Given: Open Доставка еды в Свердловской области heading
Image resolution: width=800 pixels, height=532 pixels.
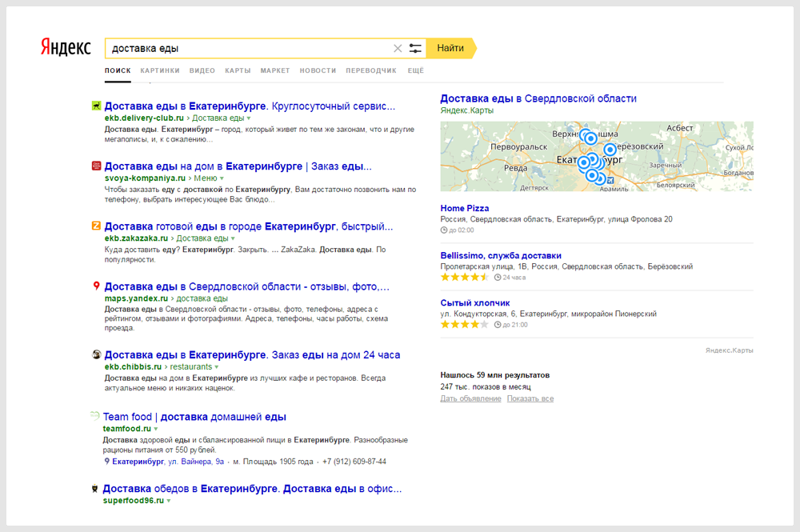Looking at the screenshot, I should 538,98.
